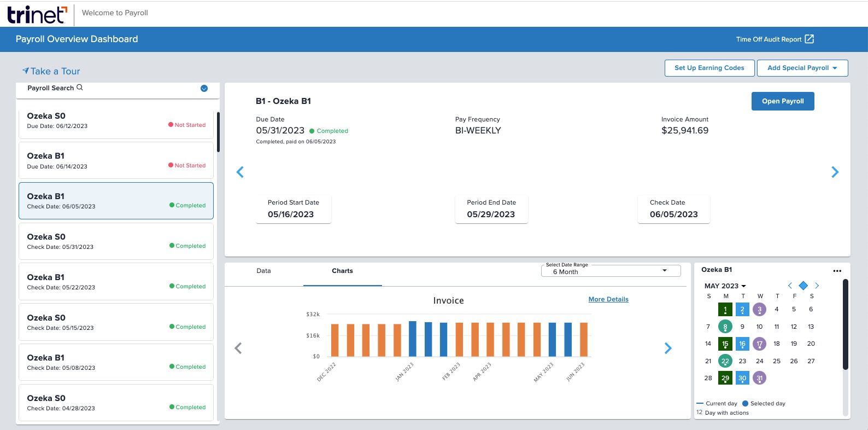This screenshot has width=868, height=430.
Task: Select May 10 on the calendar
Action: (759, 327)
